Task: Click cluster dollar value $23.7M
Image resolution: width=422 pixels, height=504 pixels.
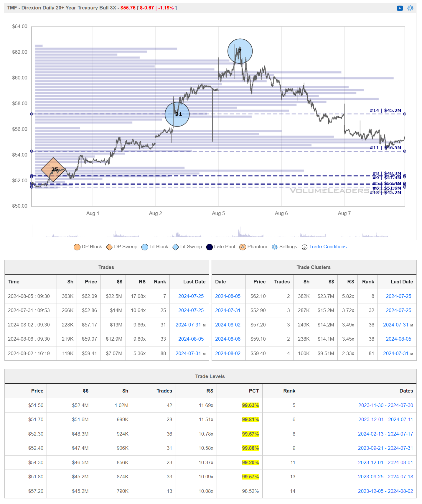Action: click(x=326, y=296)
